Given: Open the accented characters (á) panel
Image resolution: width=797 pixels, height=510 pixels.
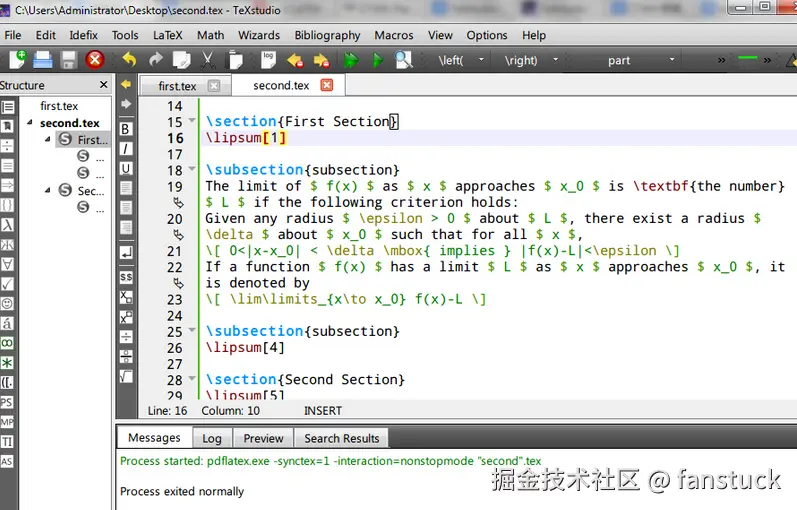Looking at the screenshot, I should pyautogui.click(x=7, y=323).
